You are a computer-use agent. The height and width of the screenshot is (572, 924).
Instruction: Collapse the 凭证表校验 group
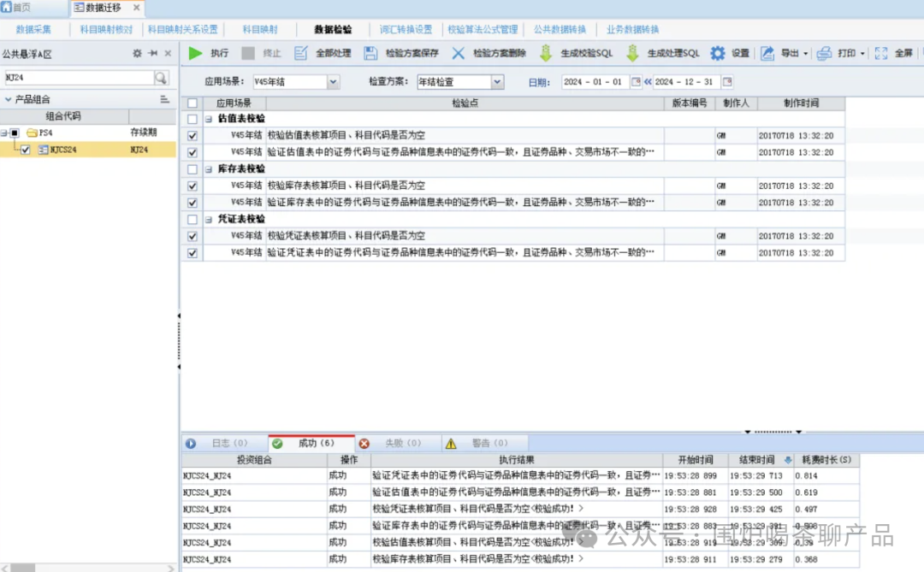click(209, 219)
